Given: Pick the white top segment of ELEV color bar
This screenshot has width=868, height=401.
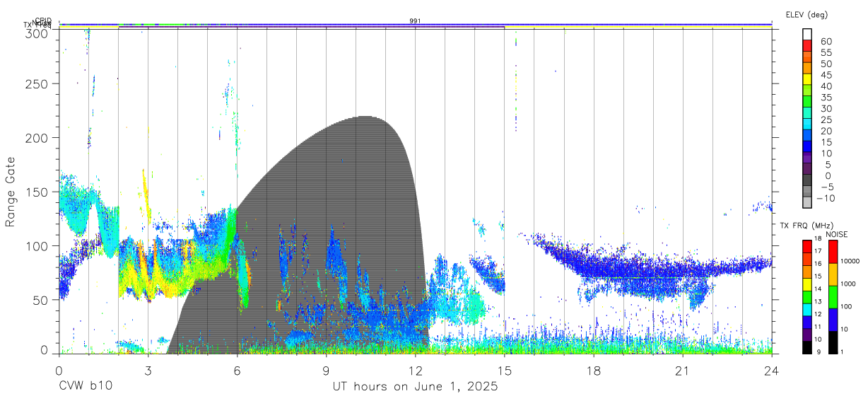Looking at the screenshot, I should pyautogui.click(x=807, y=34).
